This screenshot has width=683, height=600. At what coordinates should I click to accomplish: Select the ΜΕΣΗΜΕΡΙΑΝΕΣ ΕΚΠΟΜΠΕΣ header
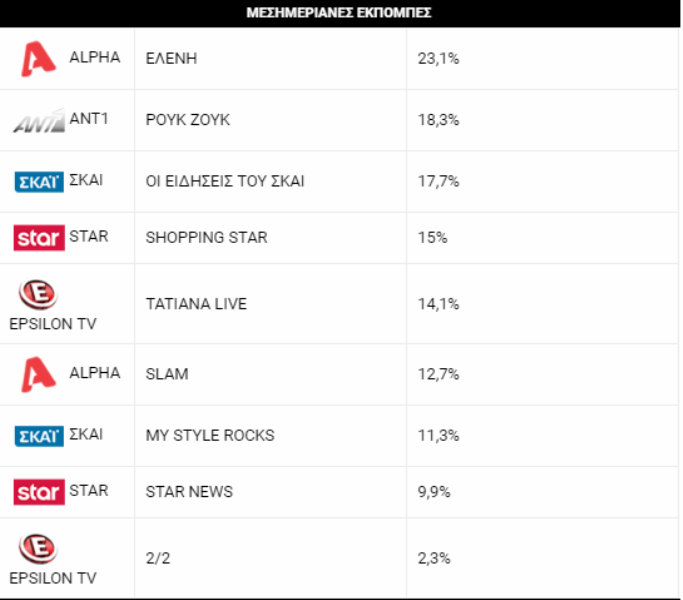(339, 13)
